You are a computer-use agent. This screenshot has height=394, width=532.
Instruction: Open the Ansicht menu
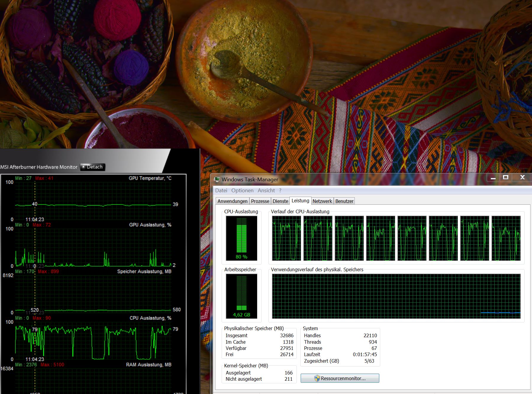point(266,190)
